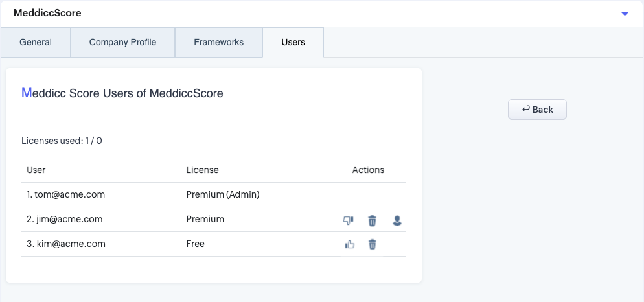
Task: Click the Licenses used counter text
Action: 62,141
